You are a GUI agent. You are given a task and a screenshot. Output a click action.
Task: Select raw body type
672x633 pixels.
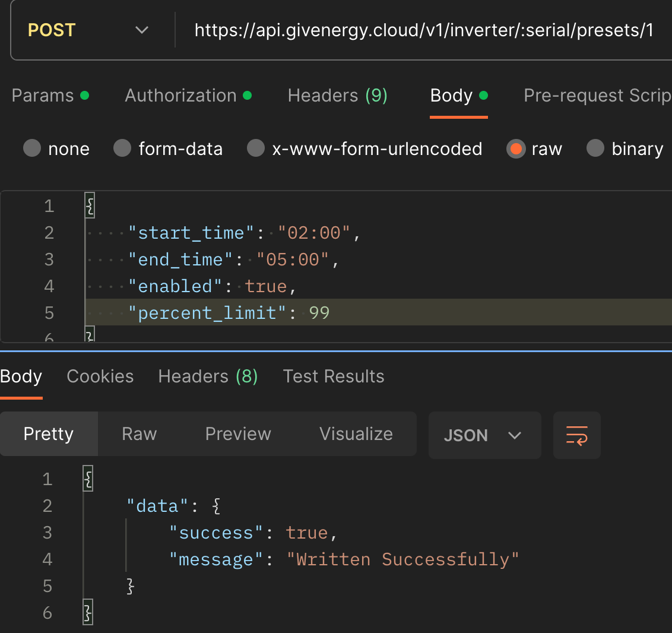point(534,148)
